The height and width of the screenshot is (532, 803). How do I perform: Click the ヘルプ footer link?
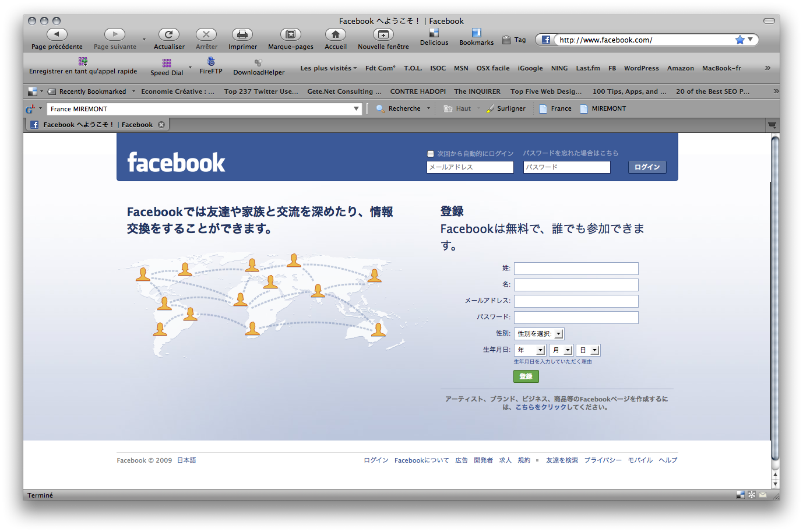click(x=668, y=460)
